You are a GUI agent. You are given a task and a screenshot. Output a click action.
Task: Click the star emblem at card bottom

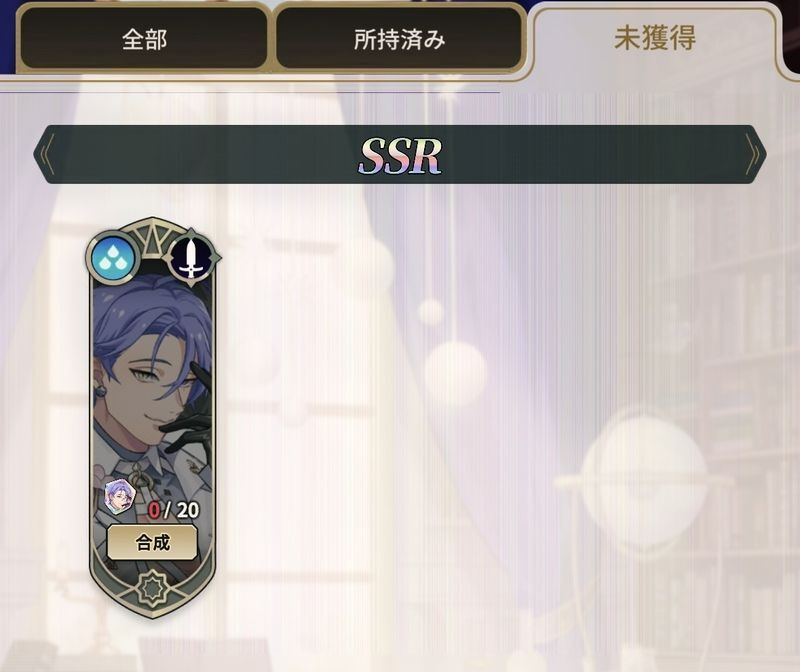pos(153,589)
